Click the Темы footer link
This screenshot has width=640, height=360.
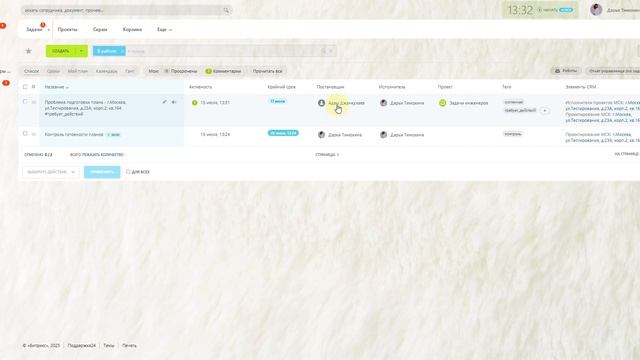point(109,346)
